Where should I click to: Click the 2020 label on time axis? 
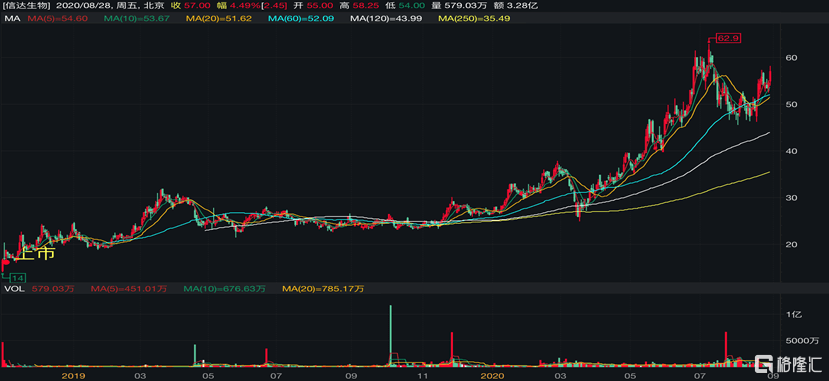pos(493,376)
